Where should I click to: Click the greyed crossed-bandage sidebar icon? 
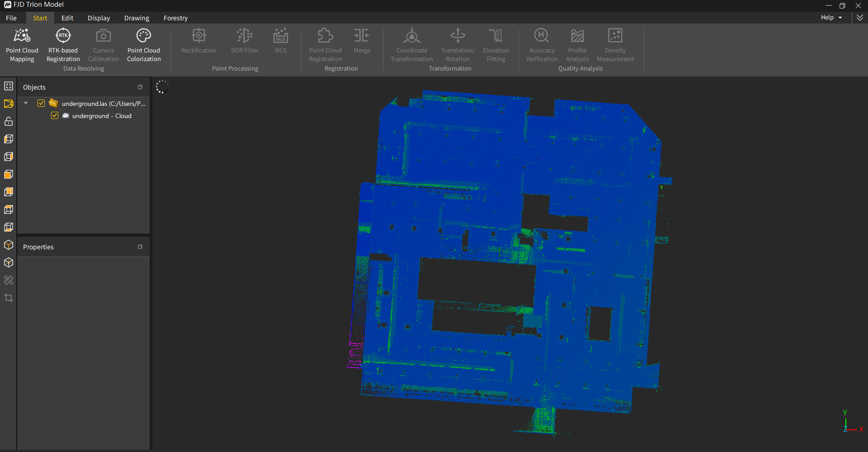click(9, 280)
